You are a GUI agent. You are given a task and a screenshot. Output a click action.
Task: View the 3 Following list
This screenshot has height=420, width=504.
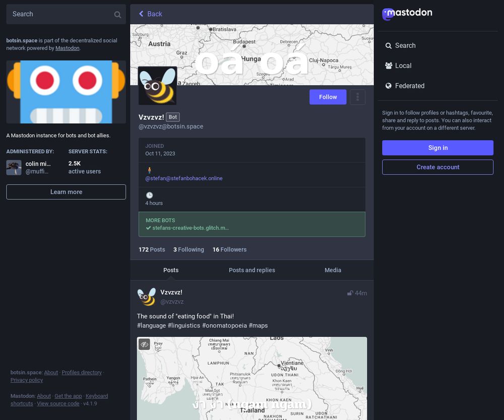[188, 250]
